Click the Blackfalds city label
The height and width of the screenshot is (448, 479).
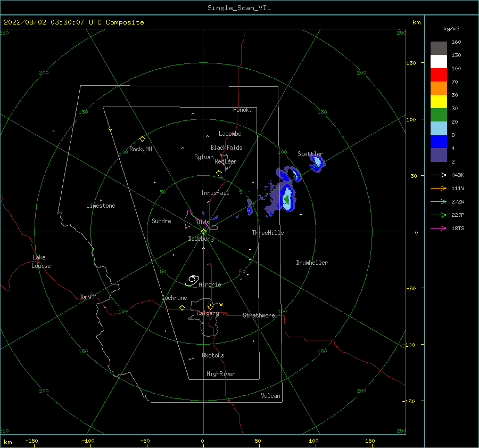tap(226, 148)
